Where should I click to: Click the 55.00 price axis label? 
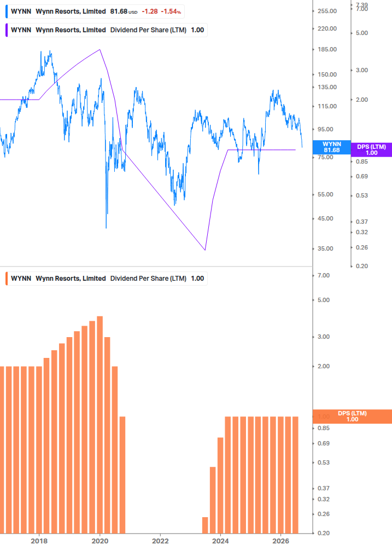pos(325,195)
